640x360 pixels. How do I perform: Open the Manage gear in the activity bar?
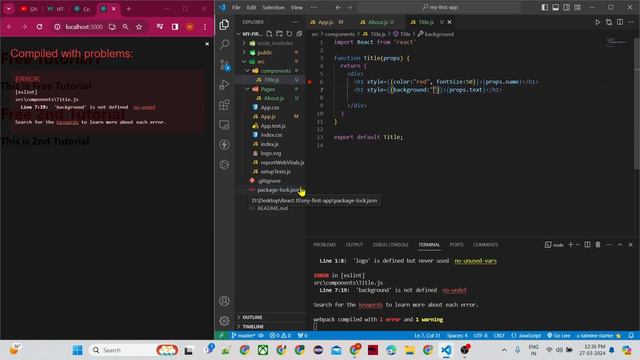click(224, 321)
